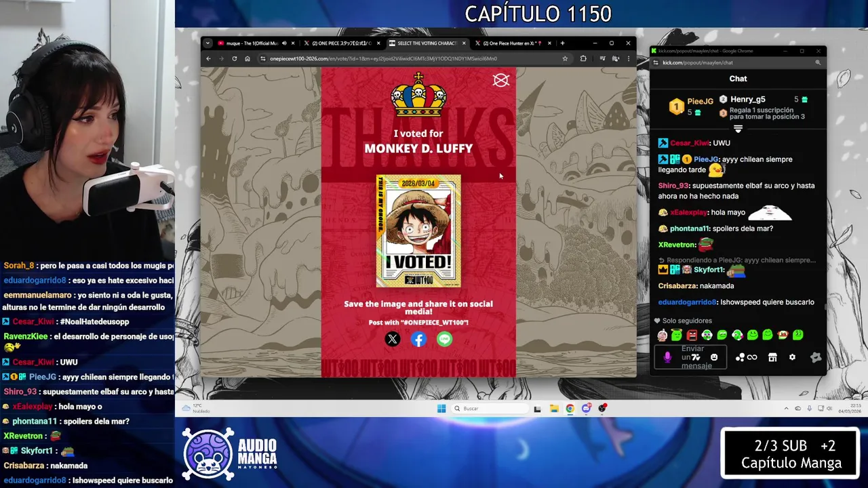This screenshot has width=868, height=488.
Task: Click the Enviar un mensaje chat field
Action: (692, 357)
